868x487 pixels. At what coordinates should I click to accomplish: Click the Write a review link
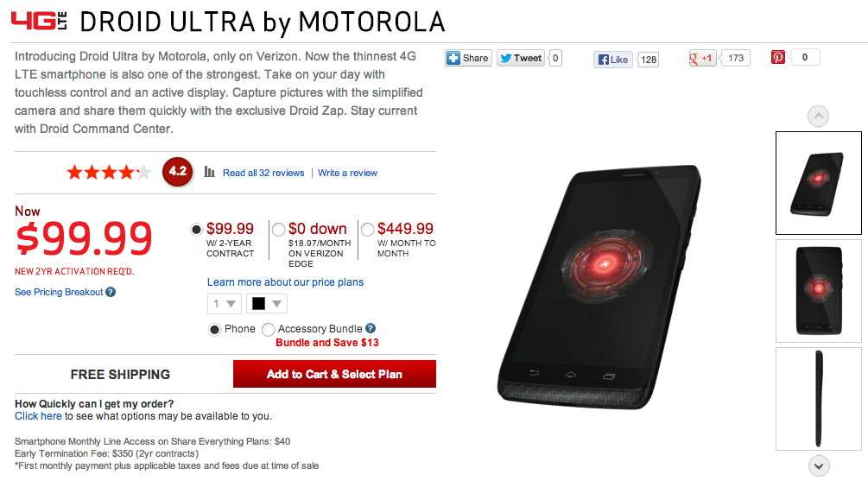pos(347,173)
